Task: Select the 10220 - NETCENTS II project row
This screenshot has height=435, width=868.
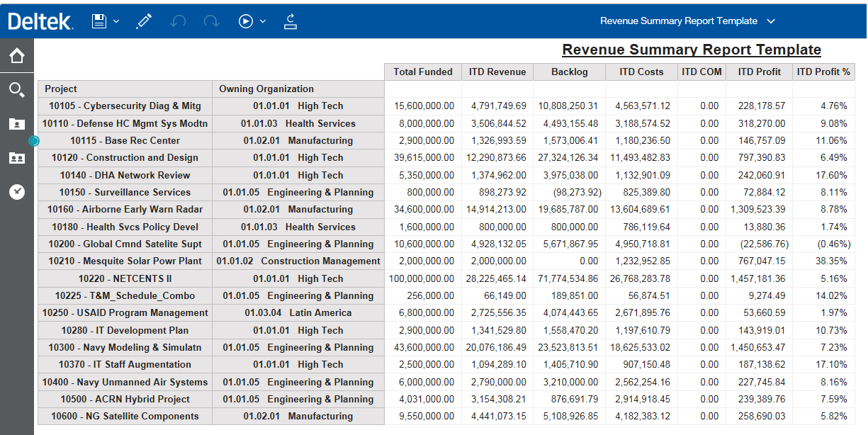Action: click(x=125, y=278)
